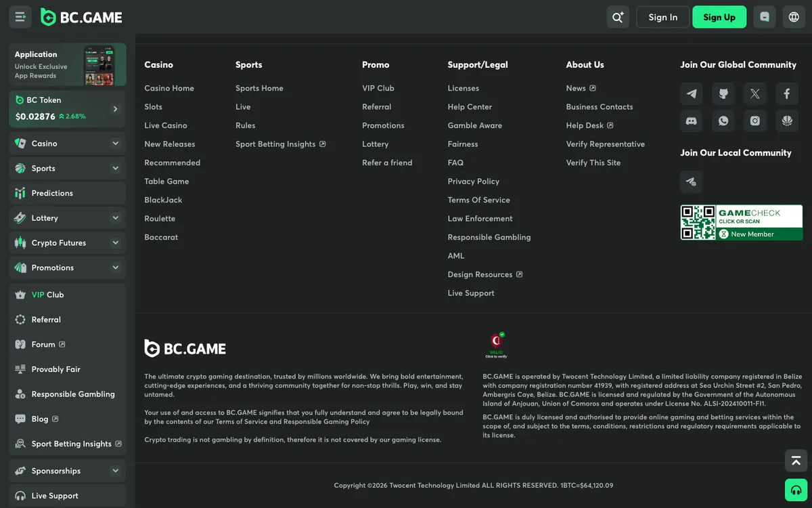Open VIP Club in the sidebar

point(68,295)
